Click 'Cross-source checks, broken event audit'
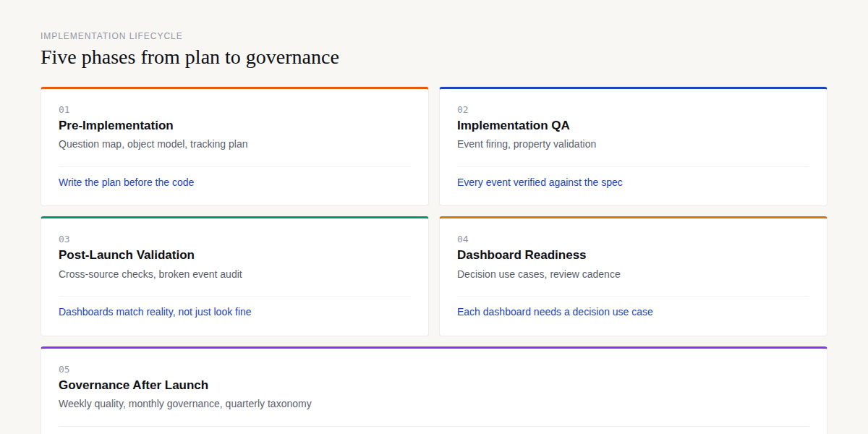The width and height of the screenshot is (868, 434). click(150, 274)
